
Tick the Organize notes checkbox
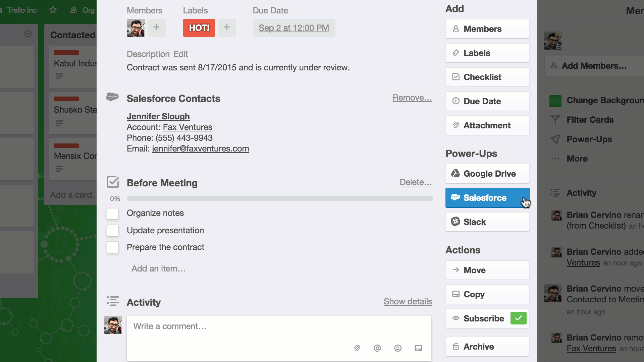pyautogui.click(x=113, y=214)
